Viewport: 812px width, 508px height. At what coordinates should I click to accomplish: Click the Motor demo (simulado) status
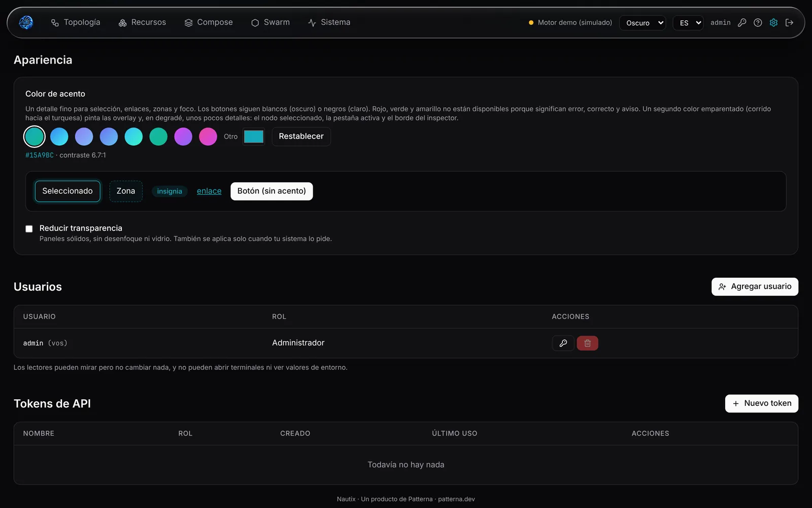tap(570, 23)
